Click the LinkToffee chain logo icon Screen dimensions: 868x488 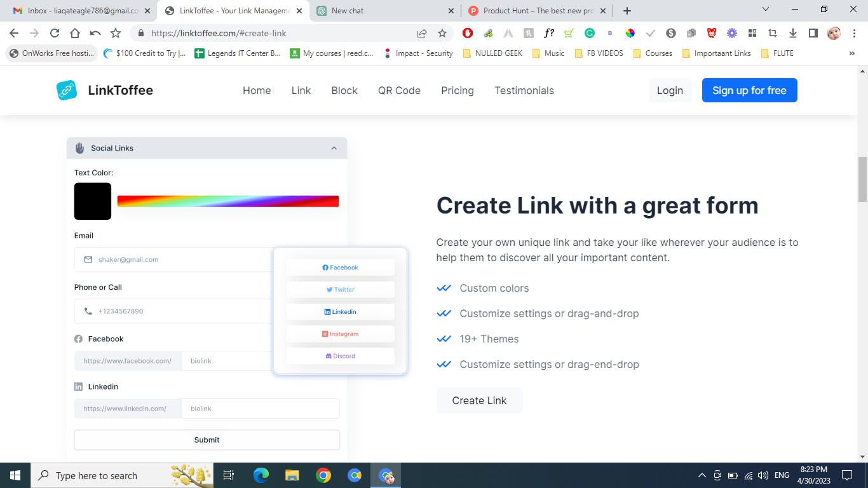click(67, 90)
